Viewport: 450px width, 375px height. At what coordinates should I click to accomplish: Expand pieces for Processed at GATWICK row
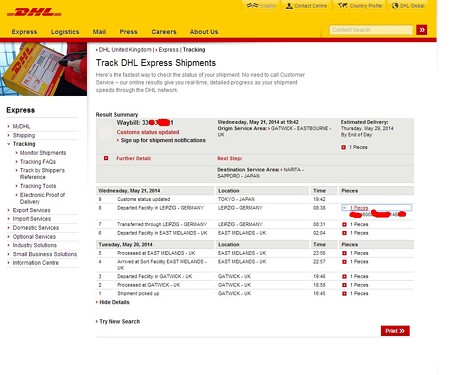click(344, 285)
